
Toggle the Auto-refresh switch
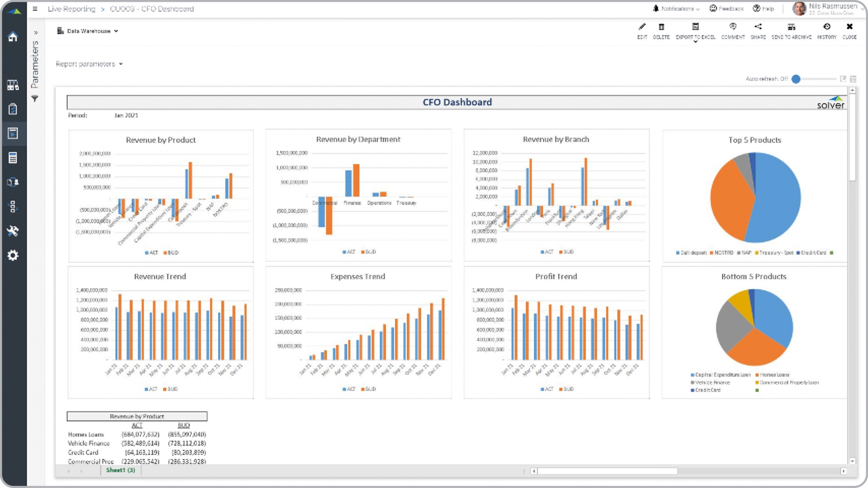point(796,79)
